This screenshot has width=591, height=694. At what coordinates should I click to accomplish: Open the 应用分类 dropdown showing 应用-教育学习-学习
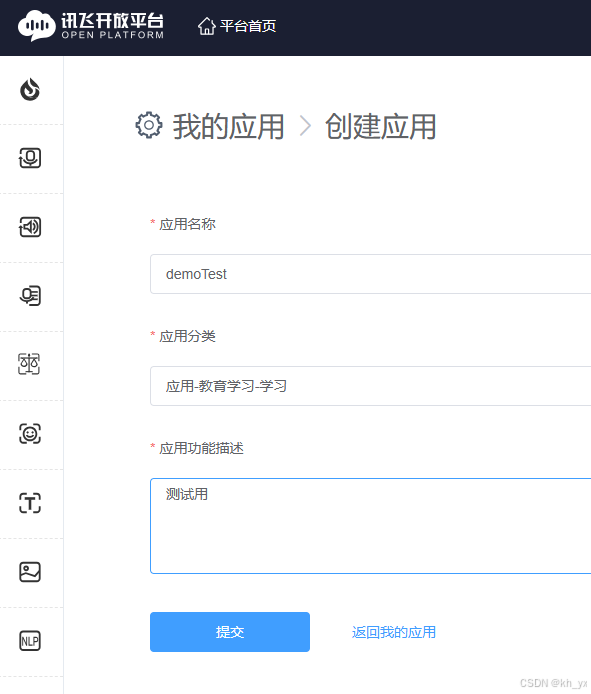[371, 386]
